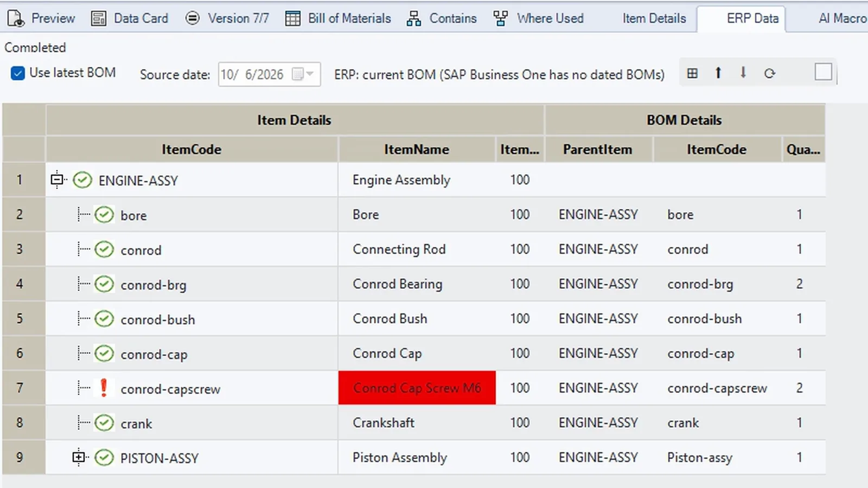Click the Crankshaft item name cell
The image size is (868, 488).
[x=417, y=422]
